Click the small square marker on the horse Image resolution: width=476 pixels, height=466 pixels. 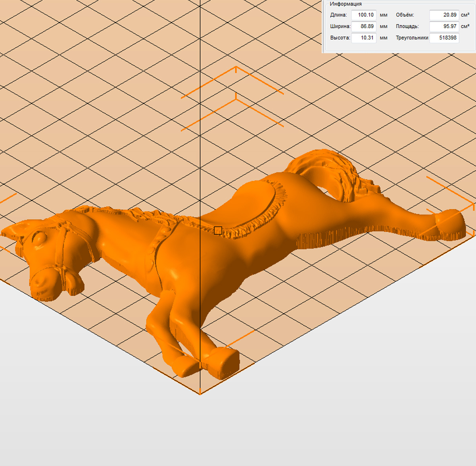(x=218, y=231)
